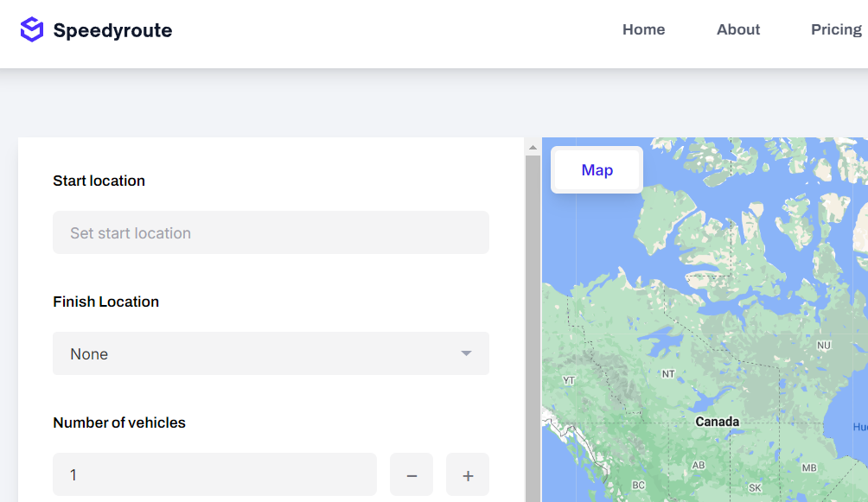868x502 pixels.
Task: Click the Number of vehicles value field
Action: point(214,475)
